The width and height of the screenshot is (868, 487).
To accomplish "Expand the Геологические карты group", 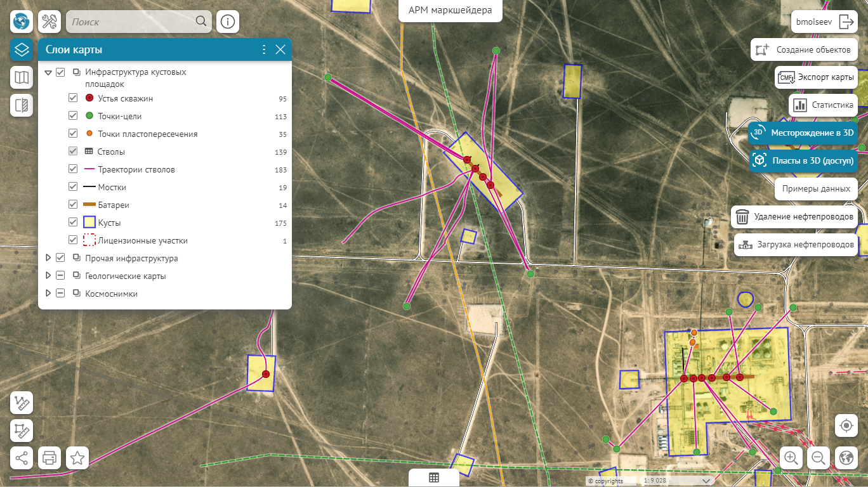I will (48, 276).
